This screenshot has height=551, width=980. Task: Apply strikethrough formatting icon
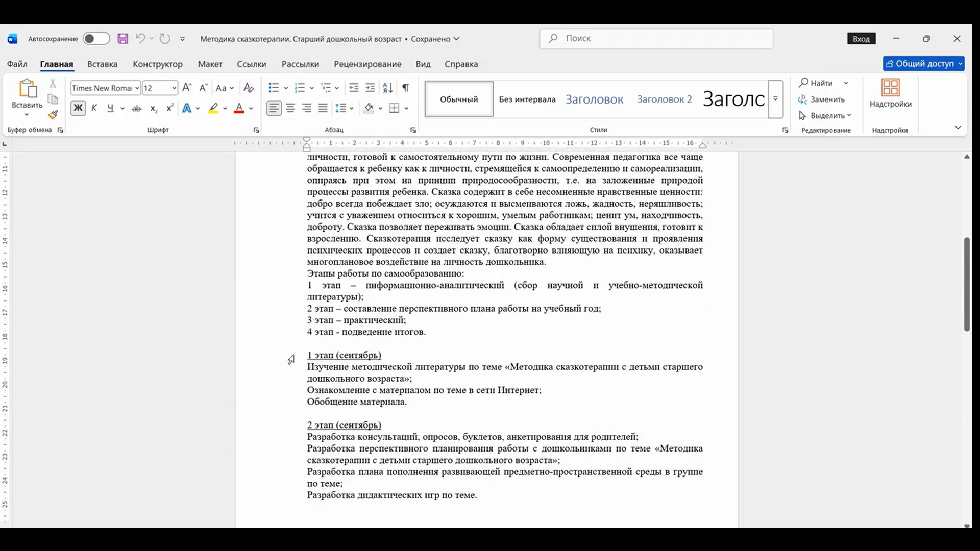[x=136, y=108]
